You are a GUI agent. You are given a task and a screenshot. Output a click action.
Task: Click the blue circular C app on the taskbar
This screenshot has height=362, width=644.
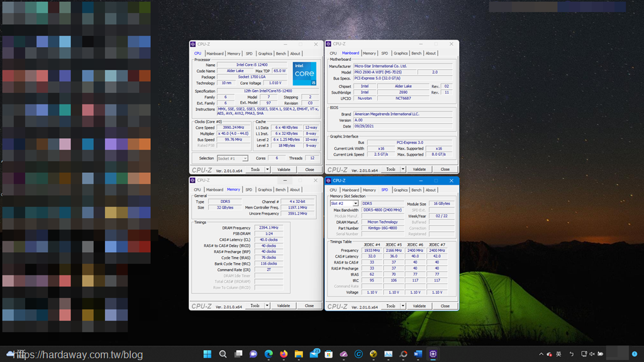pos(358,354)
